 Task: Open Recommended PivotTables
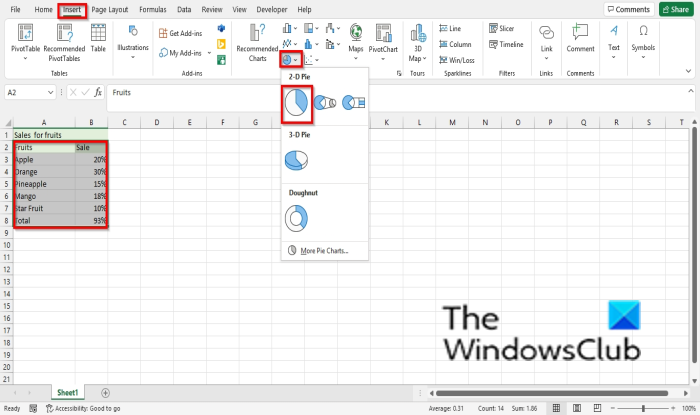[x=64, y=42]
